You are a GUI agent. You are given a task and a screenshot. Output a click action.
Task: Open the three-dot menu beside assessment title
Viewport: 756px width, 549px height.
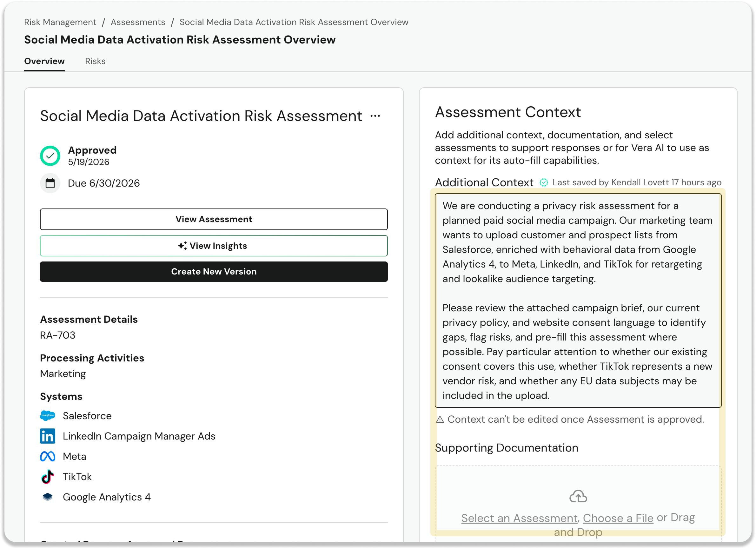click(375, 116)
